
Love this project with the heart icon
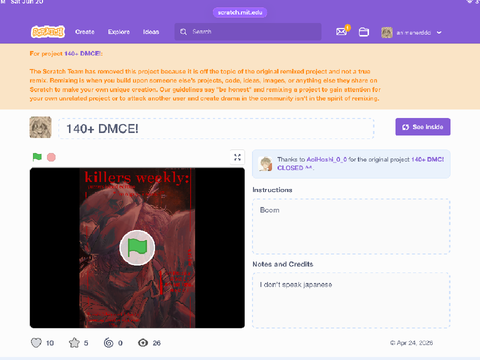(36, 343)
